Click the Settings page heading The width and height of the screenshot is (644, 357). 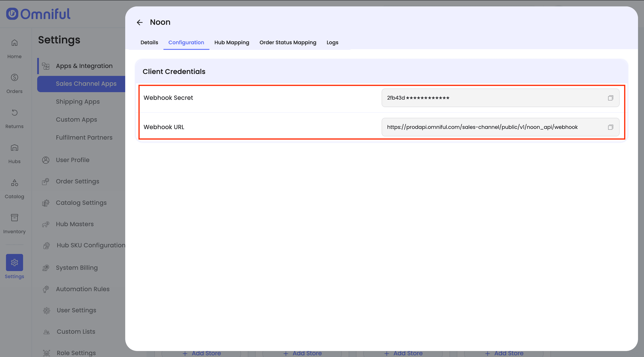click(59, 40)
